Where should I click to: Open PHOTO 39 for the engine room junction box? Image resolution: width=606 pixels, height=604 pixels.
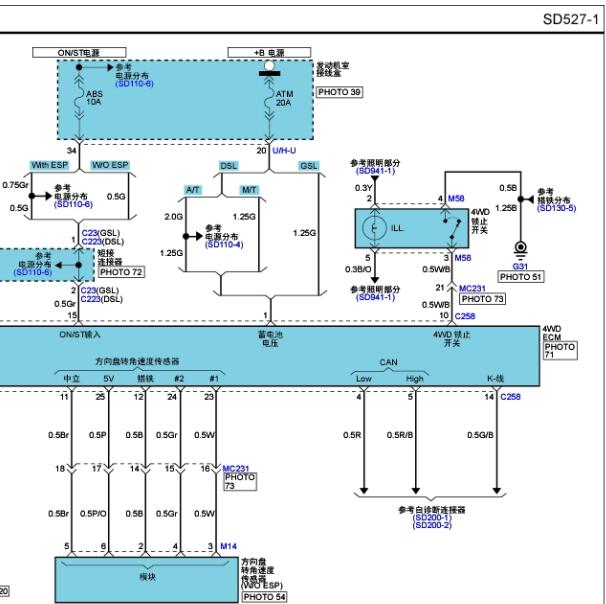pyautogui.click(x=339, y=92)
